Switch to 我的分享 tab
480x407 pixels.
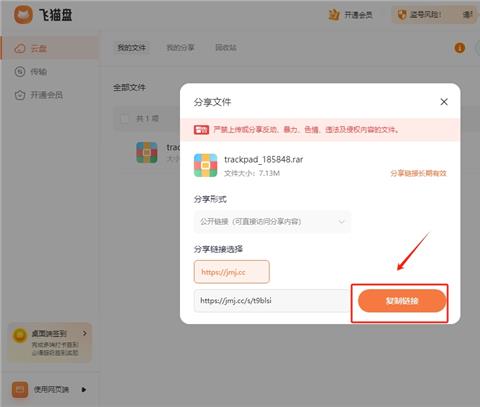pyautogui.click(x=180, y=48)
